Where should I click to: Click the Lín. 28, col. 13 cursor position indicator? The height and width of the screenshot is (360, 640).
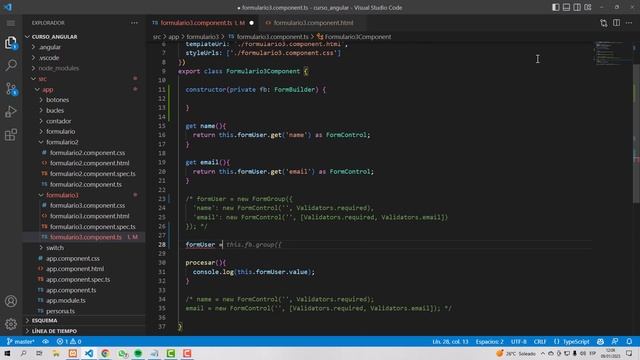[x=450, y=342]
